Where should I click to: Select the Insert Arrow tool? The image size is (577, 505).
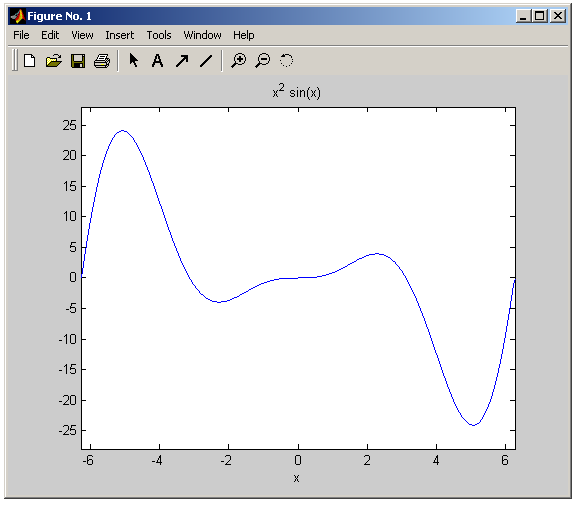(x=182, y=61)
